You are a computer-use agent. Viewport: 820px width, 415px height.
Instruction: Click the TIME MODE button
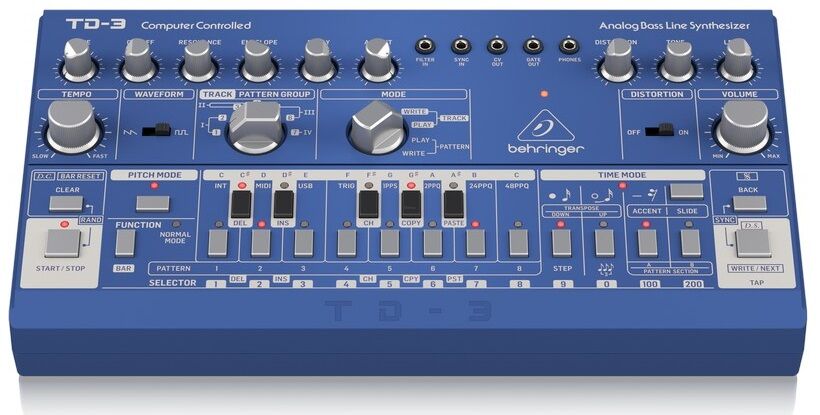click(687, 192)
